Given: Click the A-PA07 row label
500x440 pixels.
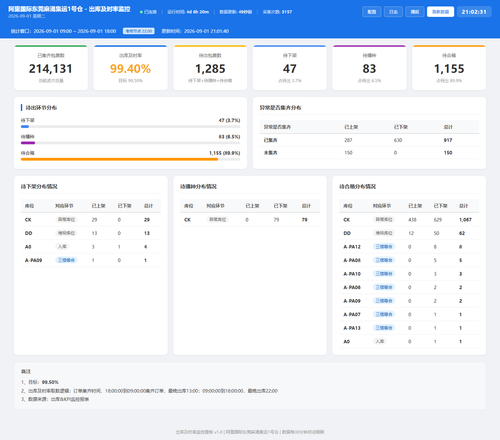Looking at the screenshot, I should click(352, 314).
